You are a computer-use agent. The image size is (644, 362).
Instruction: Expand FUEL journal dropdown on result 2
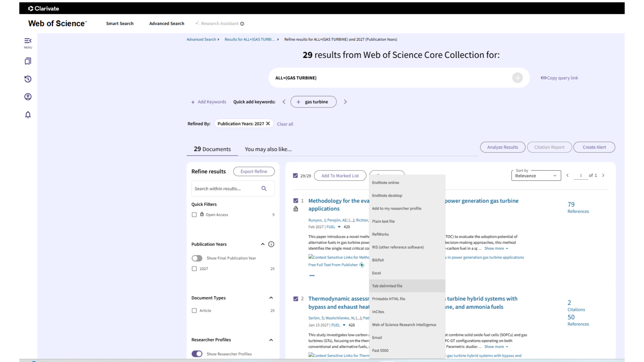pos(344,325)
